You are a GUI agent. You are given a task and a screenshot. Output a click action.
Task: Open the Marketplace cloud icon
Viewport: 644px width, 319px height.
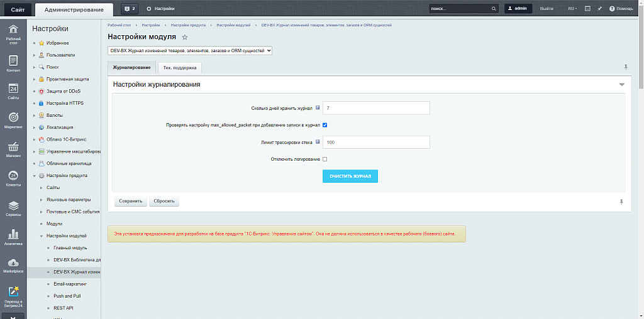click(13, 265)
